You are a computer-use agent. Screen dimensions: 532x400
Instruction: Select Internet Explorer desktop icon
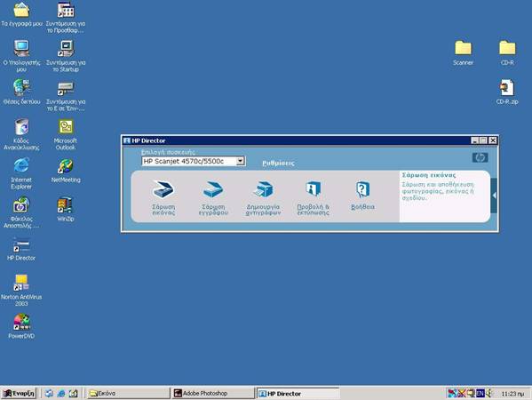point(21,173)
